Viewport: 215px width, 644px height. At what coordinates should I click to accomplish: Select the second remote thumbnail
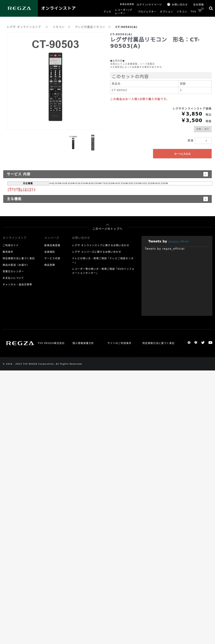tap(93, 142)
